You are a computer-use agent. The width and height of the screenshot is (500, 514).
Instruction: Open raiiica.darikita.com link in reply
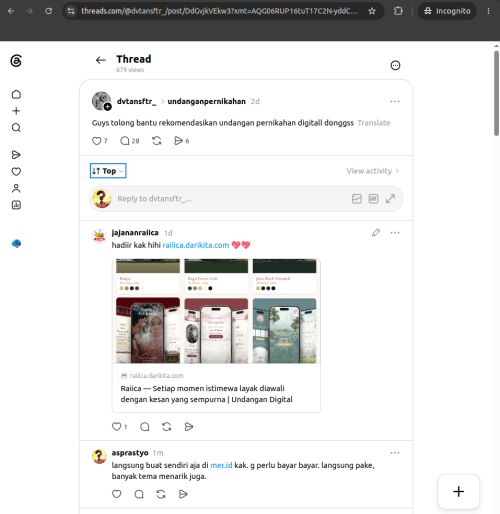point(196,245)
